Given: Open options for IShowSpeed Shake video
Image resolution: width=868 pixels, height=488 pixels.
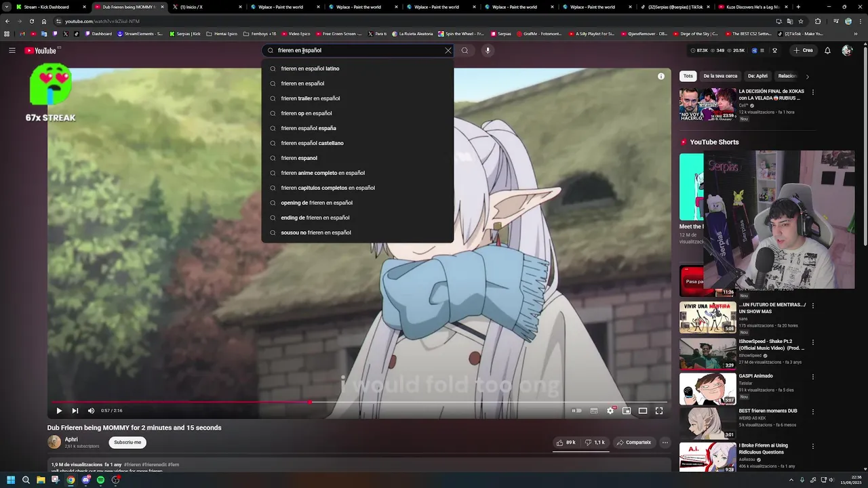Looking at the screenshot, I should point(813,342).
